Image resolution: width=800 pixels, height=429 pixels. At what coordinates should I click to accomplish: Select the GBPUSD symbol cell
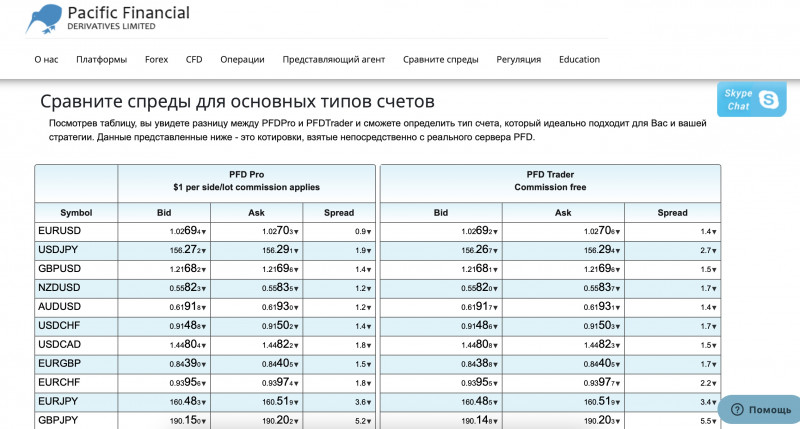tap(76, 269)
